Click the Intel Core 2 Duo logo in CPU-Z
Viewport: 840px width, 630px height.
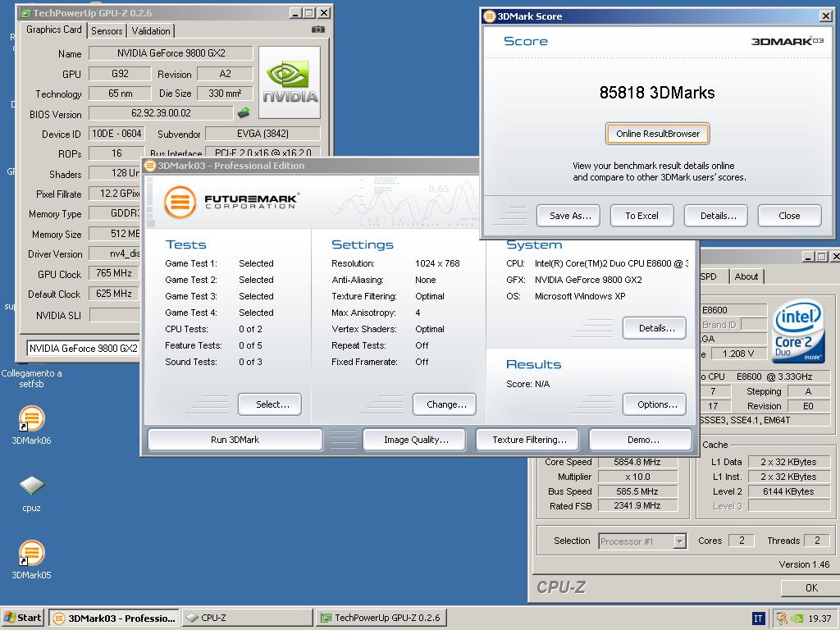tap(798, 331)
